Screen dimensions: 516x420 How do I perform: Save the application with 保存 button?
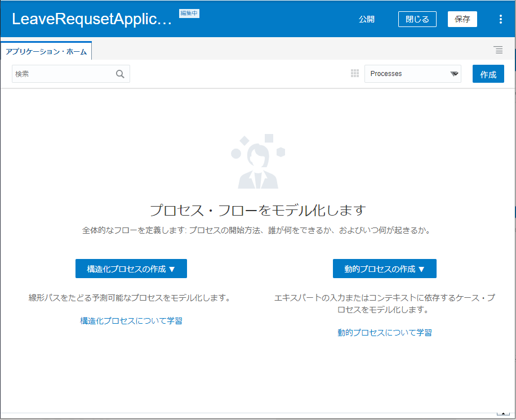pyautogui.click(x=462, y=19)
